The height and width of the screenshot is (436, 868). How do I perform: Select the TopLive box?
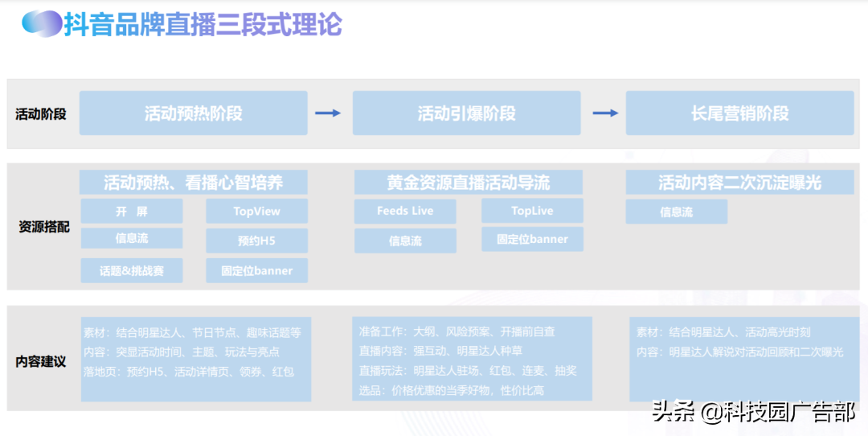(532, 212)
